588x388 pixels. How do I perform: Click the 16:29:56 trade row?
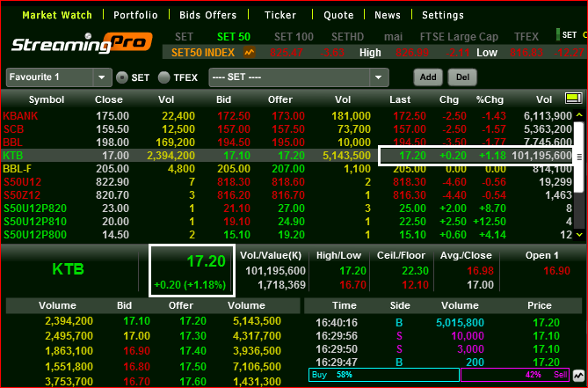pos(443,336)
